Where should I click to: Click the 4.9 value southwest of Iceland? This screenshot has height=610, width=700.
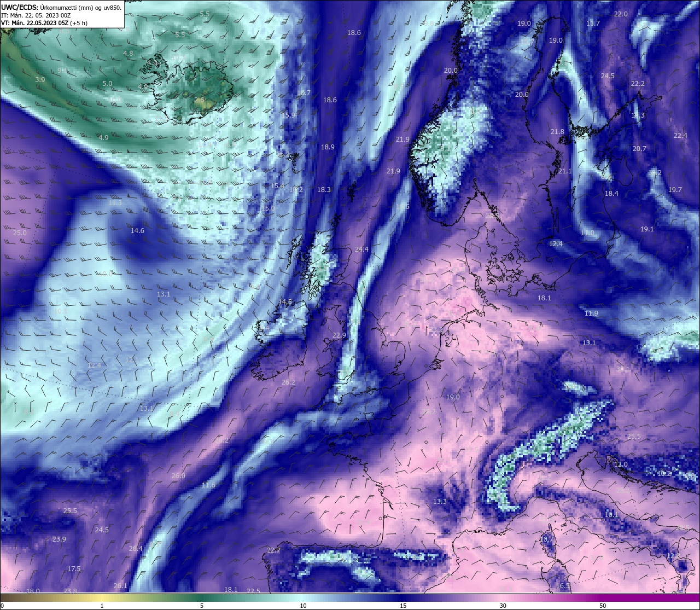103,138
